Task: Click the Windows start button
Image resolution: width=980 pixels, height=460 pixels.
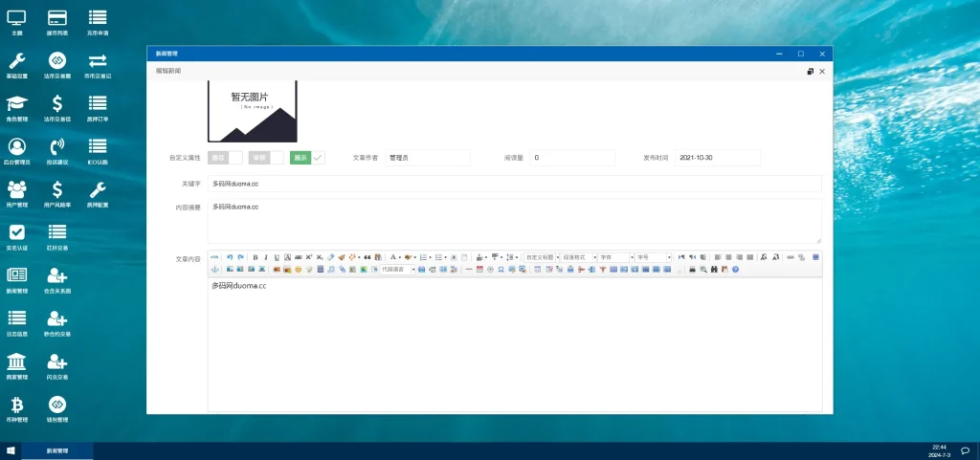Action: pos(11,450)
